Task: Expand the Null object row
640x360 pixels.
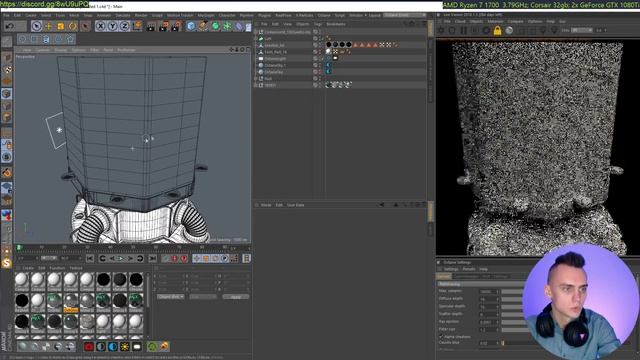Action: tap(256, 78)
